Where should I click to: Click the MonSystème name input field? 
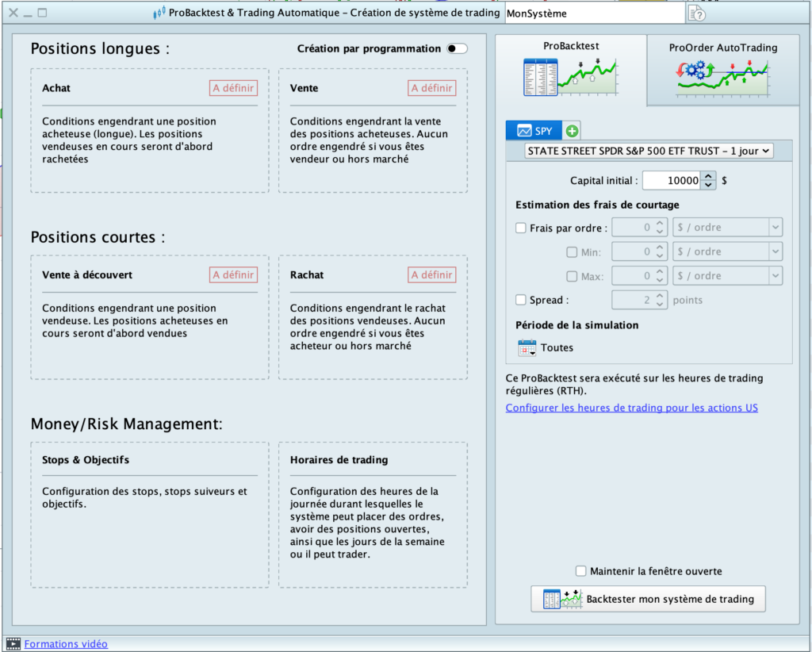[x=594, y=13]
